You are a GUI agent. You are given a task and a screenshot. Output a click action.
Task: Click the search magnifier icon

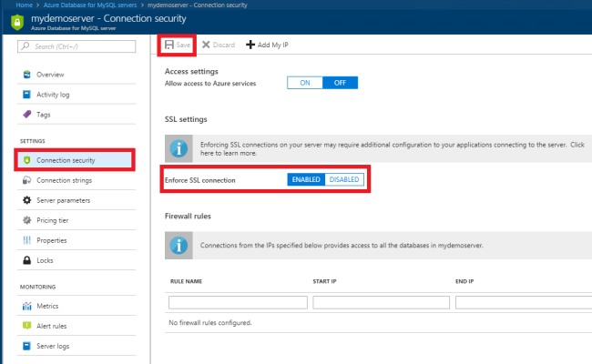(x=26, y=46)
